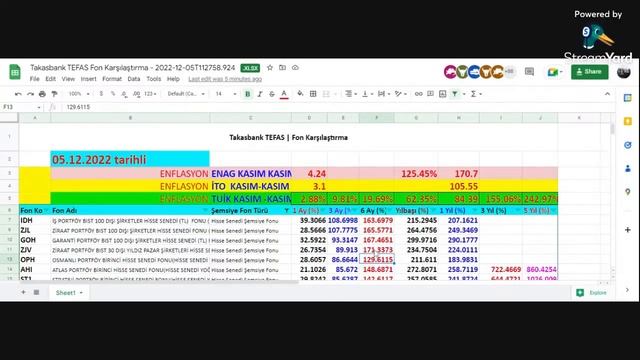The width and height of the screenshot is (640, 360).
Task: Open the zoom 100% dropdown
Action: point(79,94)
